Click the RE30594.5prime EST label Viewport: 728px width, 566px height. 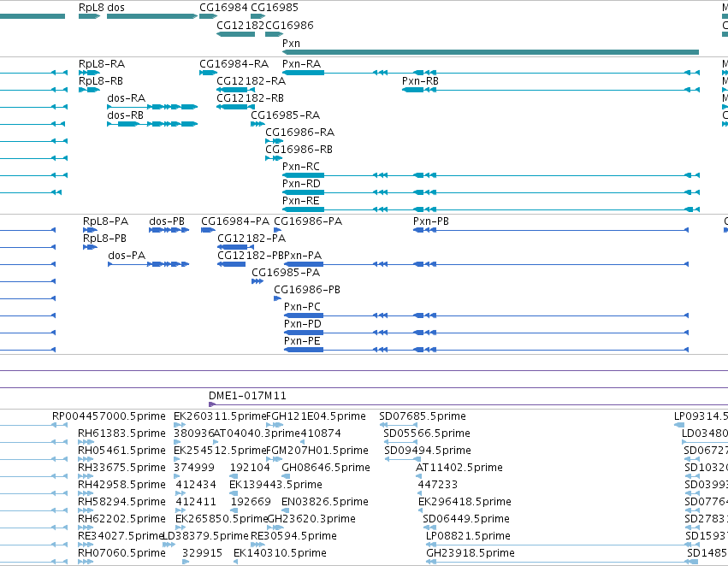[293, 536]
